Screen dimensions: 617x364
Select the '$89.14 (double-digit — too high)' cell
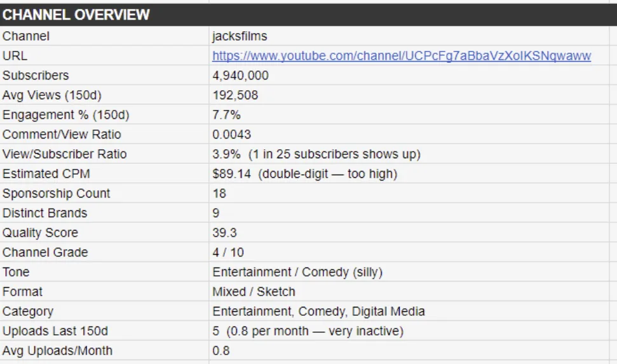(409, 173)
